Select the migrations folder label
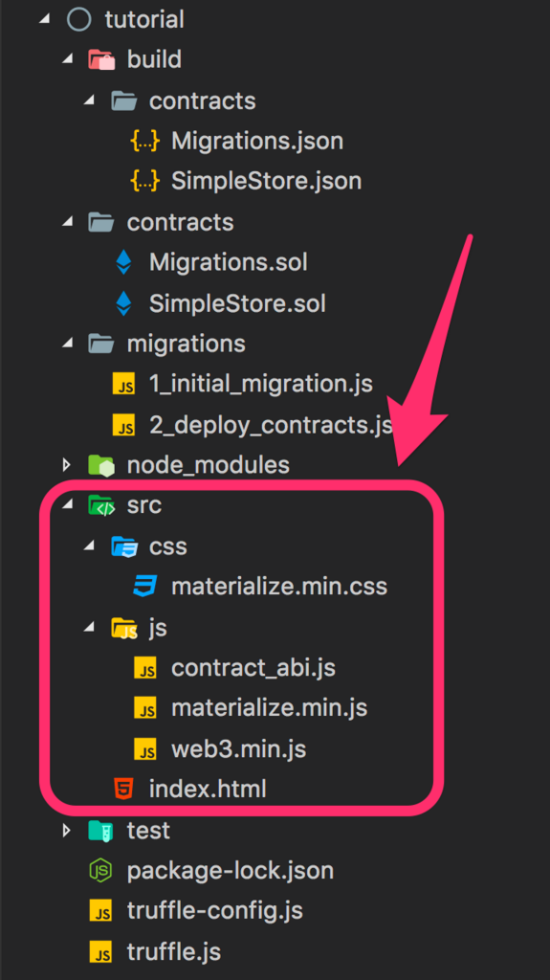550x980 pixels. click(x=187, y=344)
